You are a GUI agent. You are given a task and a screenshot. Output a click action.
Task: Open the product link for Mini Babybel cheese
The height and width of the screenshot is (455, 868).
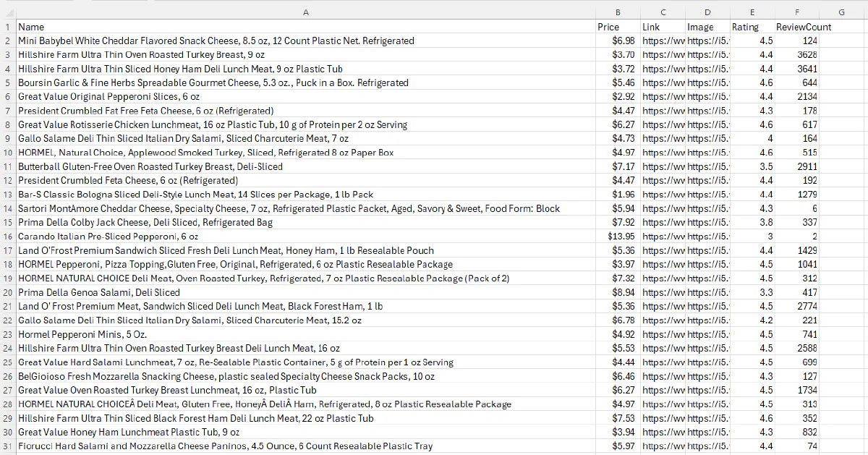pos(662,41)
